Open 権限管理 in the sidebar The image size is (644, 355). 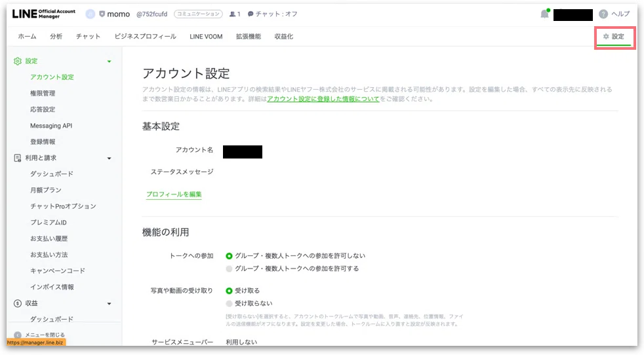pos(43,94)
